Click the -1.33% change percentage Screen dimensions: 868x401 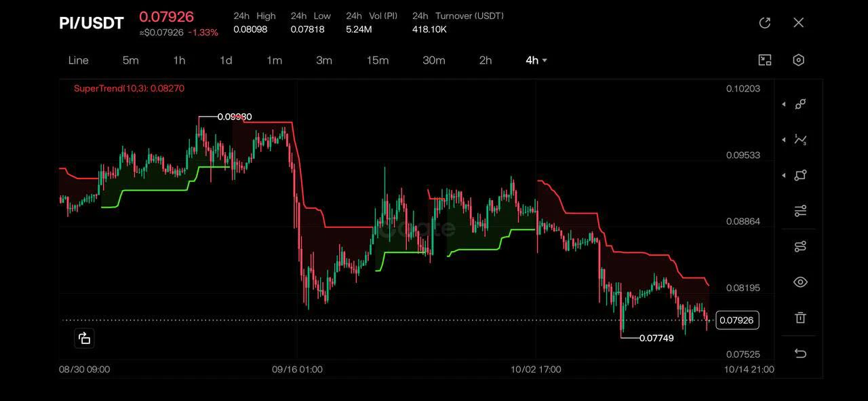[203, 33]
